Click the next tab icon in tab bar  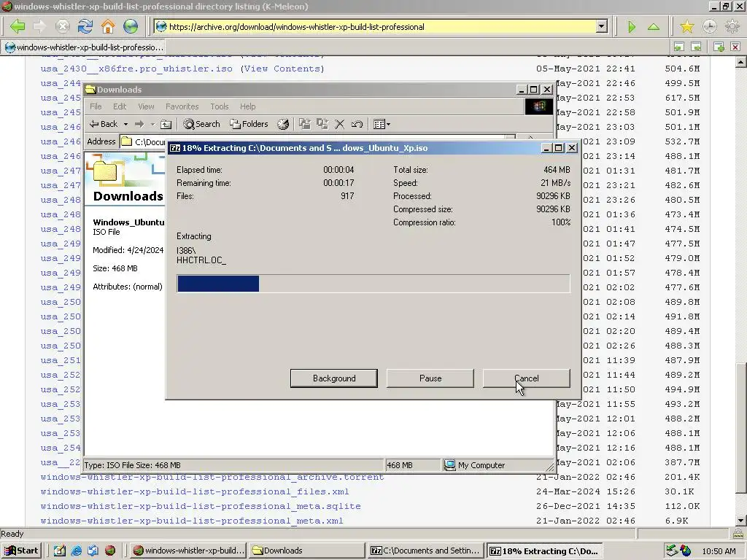[x=696, y=47]
